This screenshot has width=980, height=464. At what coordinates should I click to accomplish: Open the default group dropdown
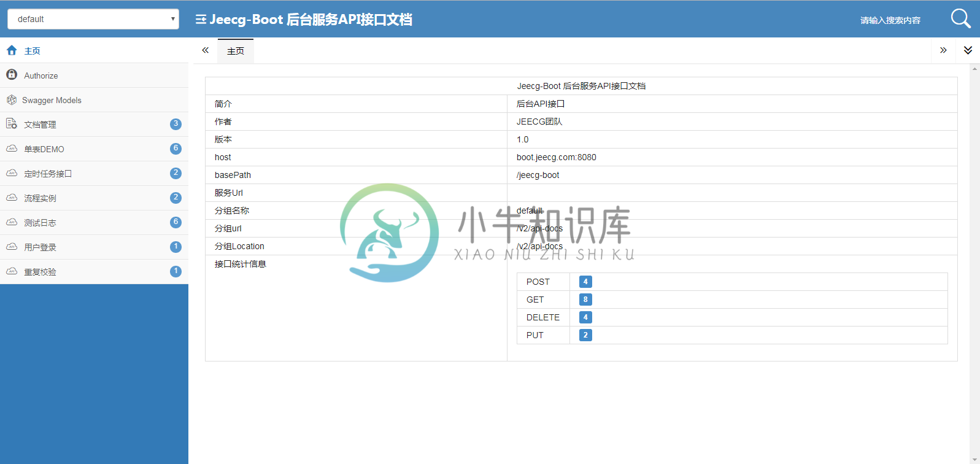click(93, 19)
